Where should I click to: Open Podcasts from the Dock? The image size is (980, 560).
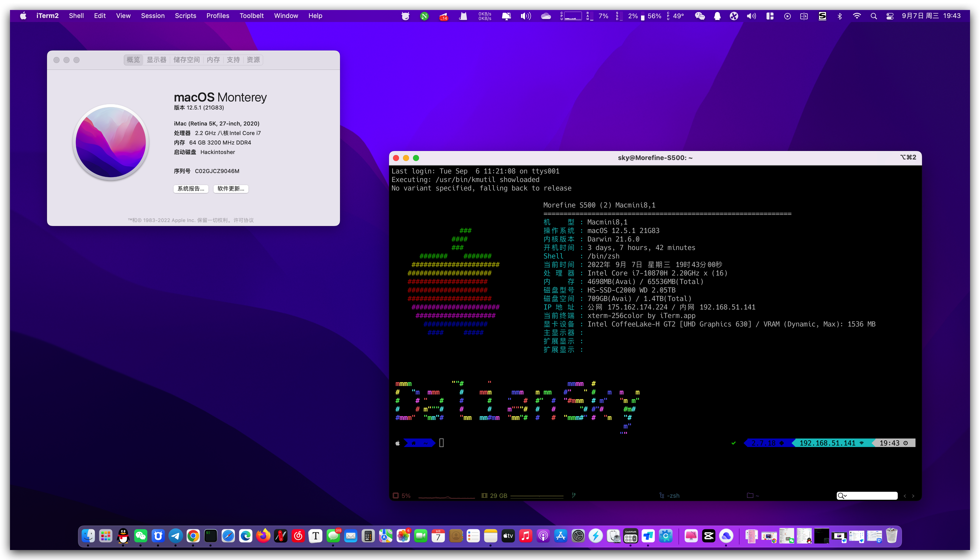click(543, 536)
